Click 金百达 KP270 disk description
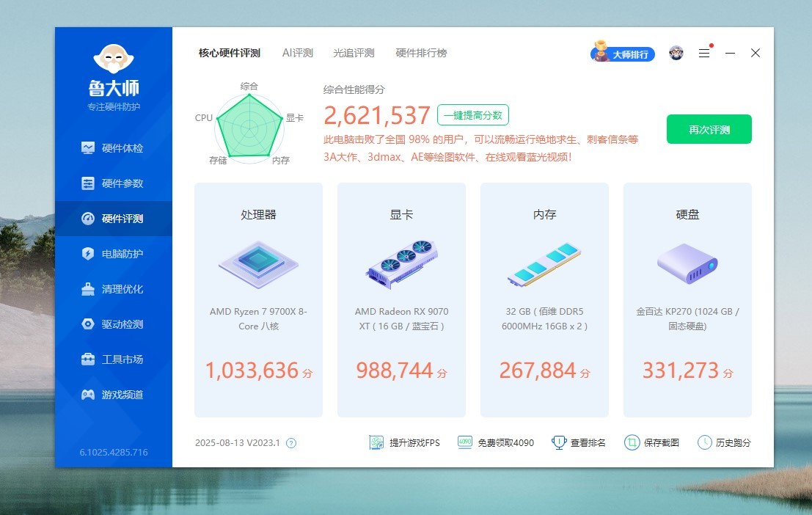The height and width of the screenshot is (515, 812). (687, 318)
